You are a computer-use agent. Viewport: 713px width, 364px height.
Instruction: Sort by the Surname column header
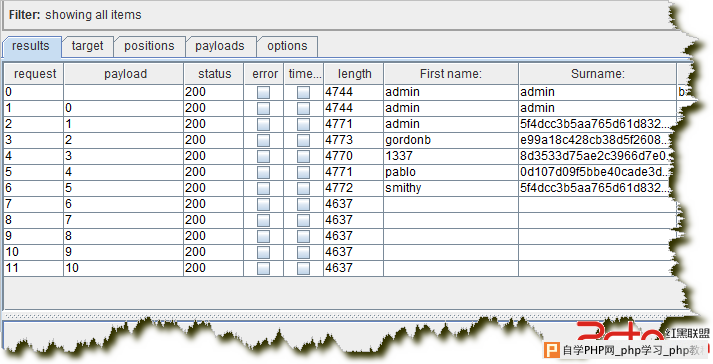pos(598,74)
